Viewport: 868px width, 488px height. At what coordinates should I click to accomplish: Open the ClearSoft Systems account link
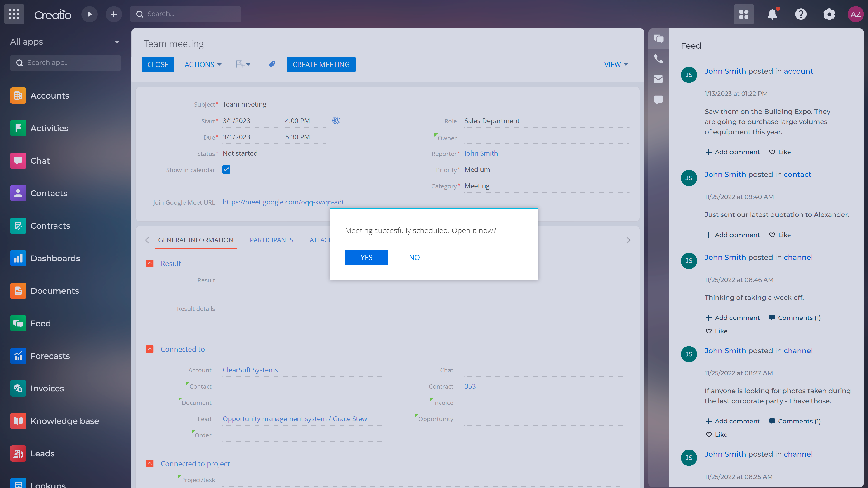250,370
